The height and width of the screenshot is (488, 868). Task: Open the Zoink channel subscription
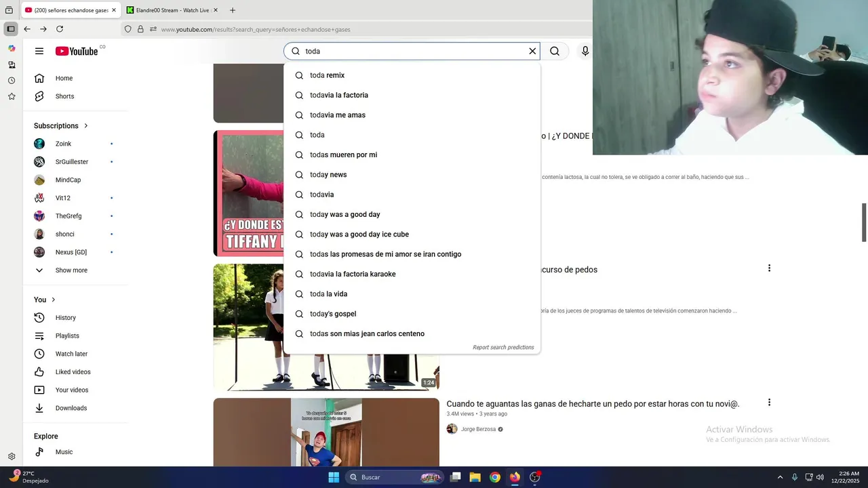point(75,144)
